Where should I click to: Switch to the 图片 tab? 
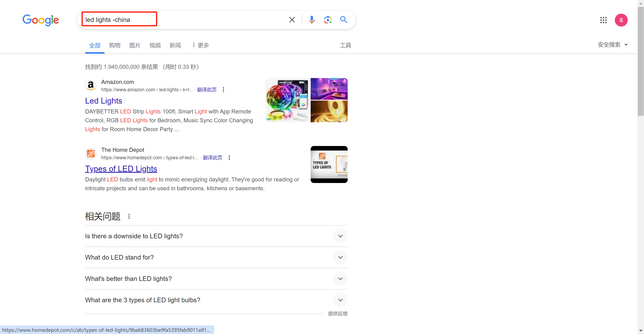click(135, 45)
